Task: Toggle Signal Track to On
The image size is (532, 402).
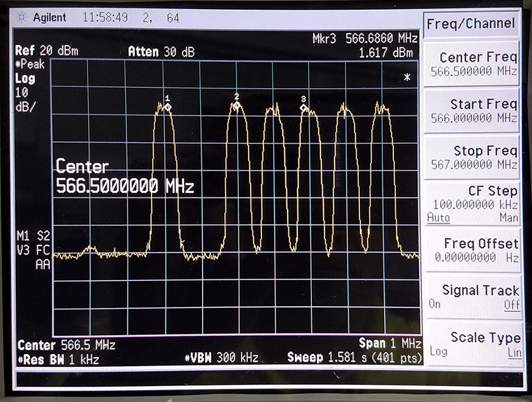Action: click(435, 304)
